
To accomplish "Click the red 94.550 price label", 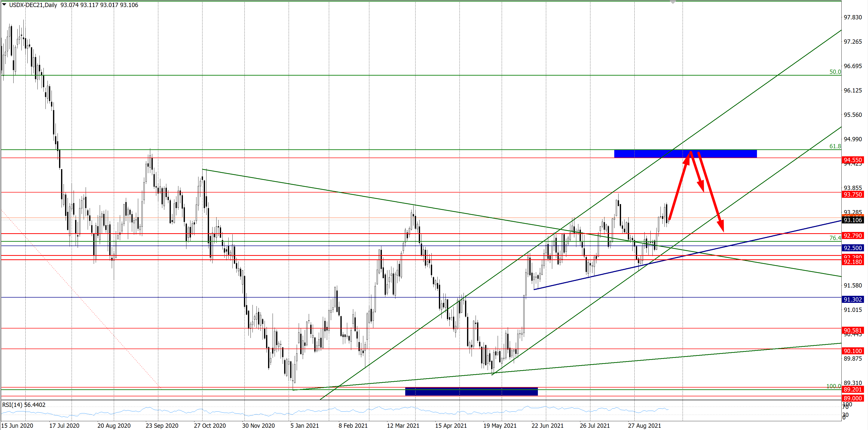I will coord(852,160).
